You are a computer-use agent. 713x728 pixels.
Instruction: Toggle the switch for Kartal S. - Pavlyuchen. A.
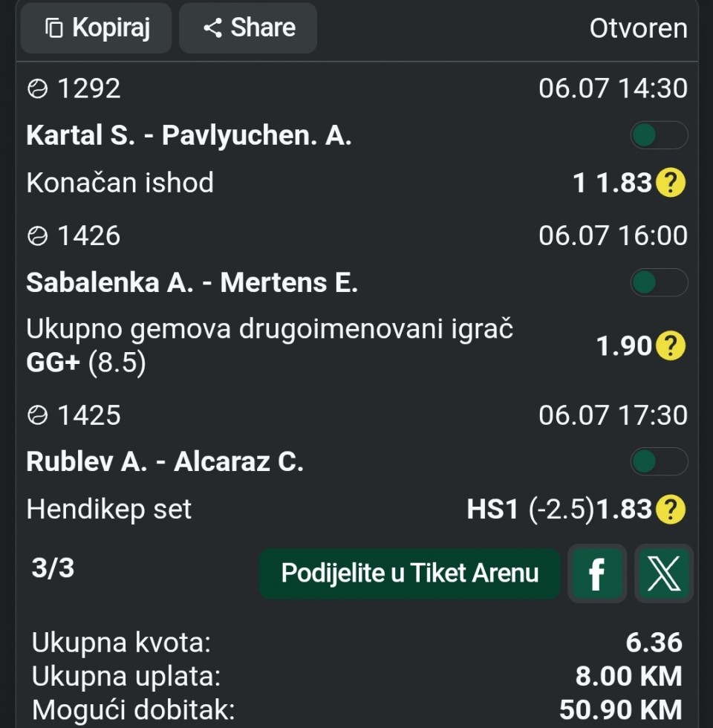coord(659,135)
